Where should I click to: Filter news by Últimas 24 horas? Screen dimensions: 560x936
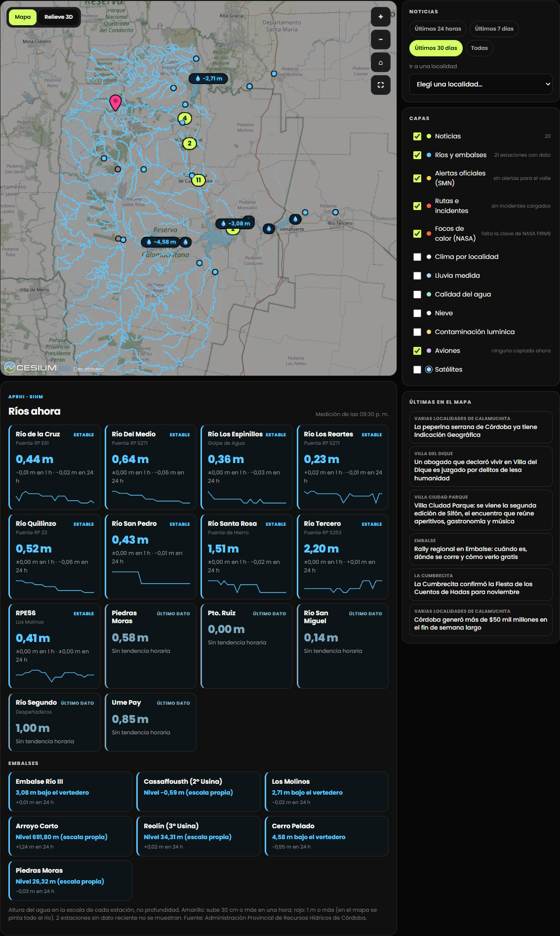pyautogui.click(x=438, y=29)
